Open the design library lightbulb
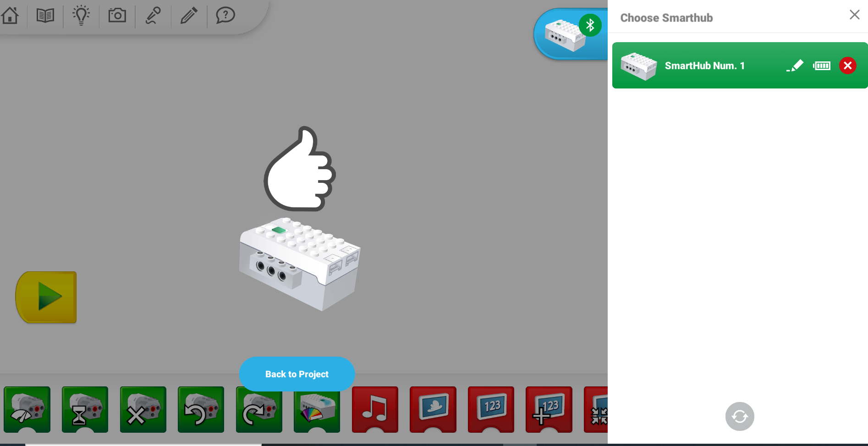Screen dimensions: 868x446 pyautogui.click(x=81, y=16)
